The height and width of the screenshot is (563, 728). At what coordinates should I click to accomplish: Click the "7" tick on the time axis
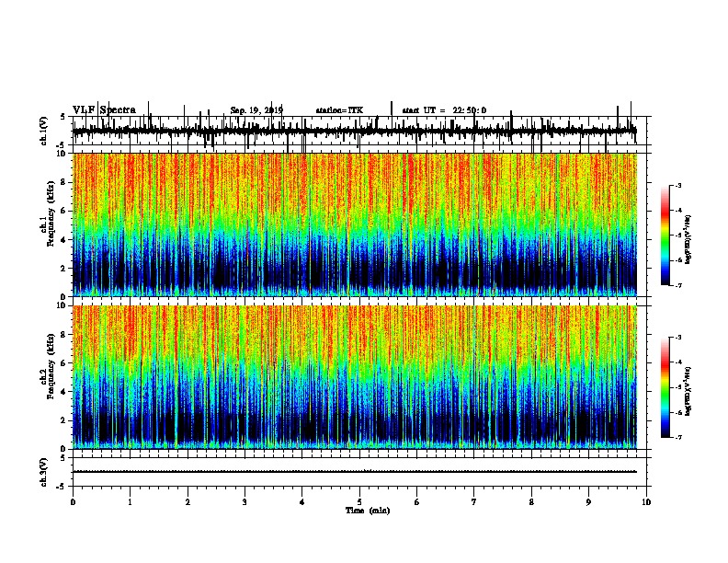474,501
